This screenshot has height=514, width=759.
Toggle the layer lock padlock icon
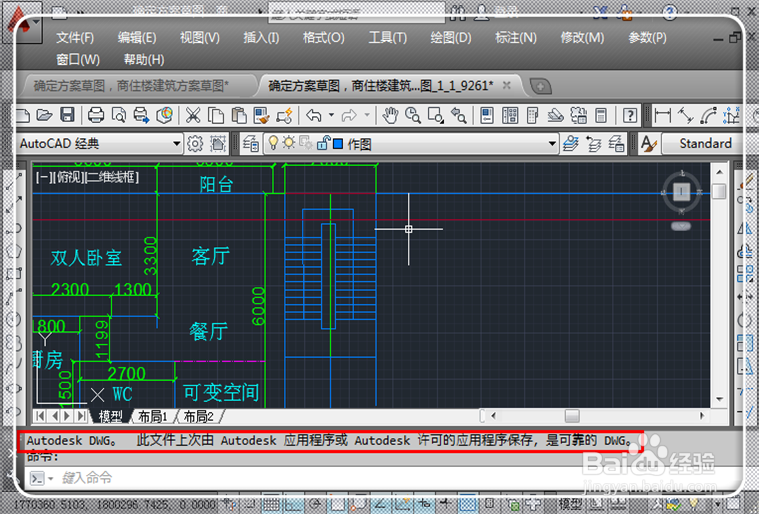tap(323, 143)
